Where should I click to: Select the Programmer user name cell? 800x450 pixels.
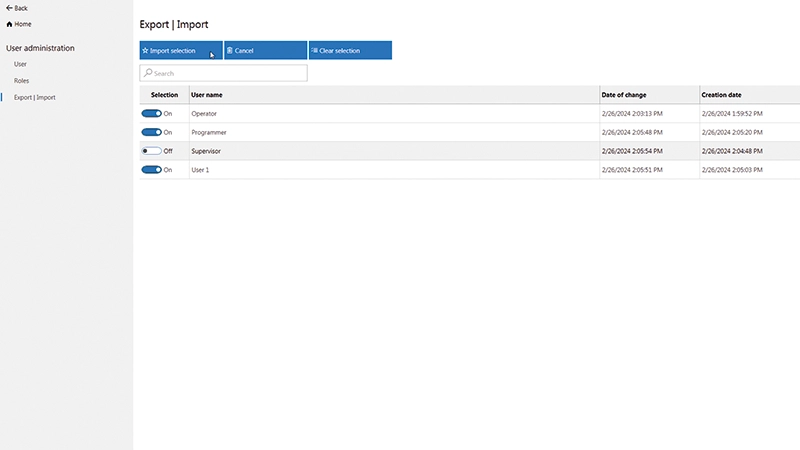(209, 132)
